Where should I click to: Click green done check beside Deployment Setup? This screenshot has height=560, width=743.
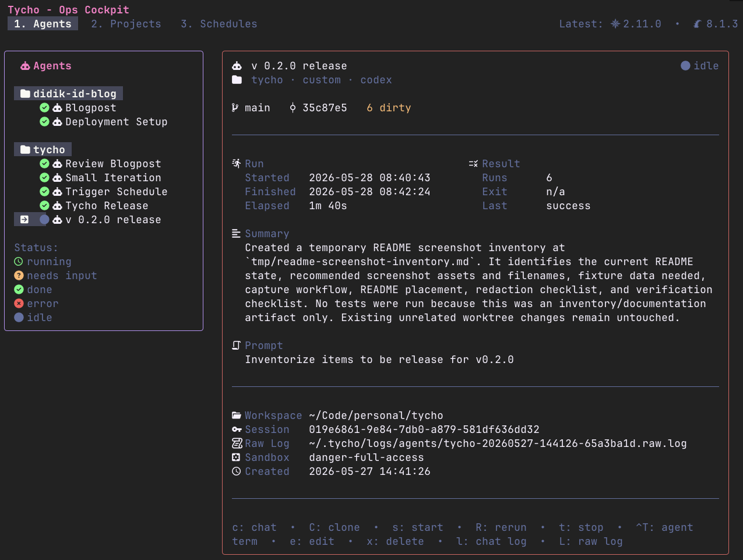click(44, 122)
